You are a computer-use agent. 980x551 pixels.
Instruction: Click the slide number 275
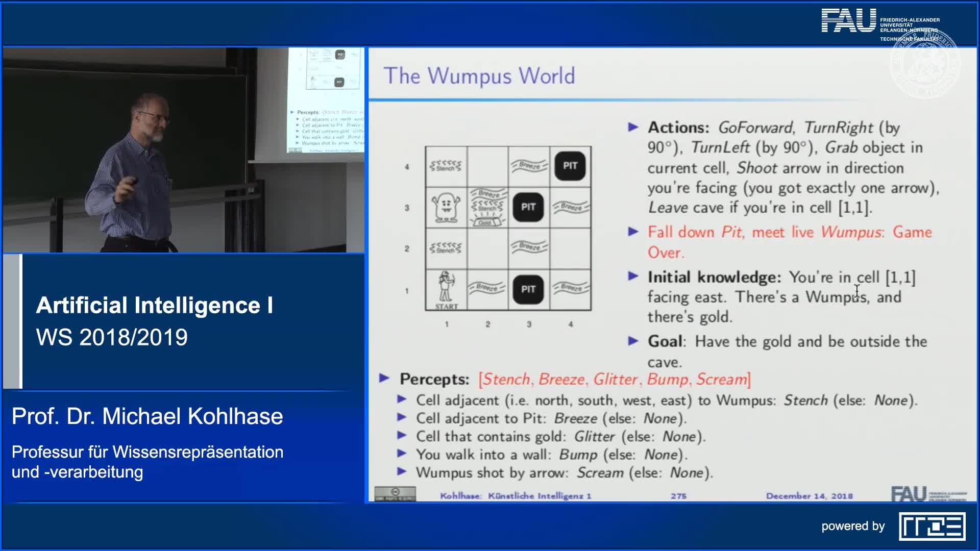click(678, 496)
